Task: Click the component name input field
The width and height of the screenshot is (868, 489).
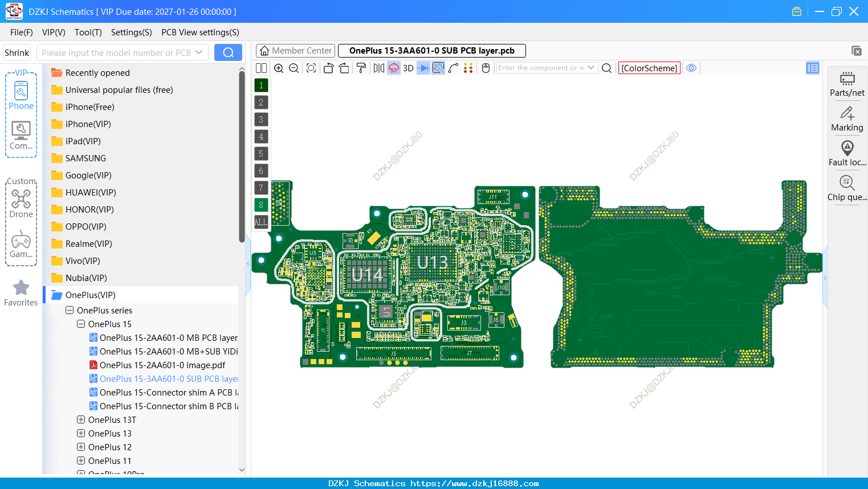Action: (x=540, y=68)
